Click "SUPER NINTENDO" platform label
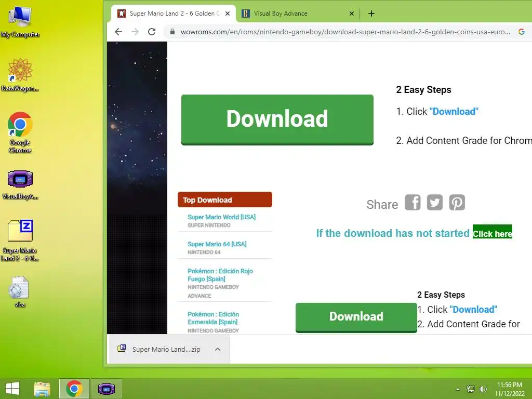The image size is (532, 399). [x=209, y=225]
